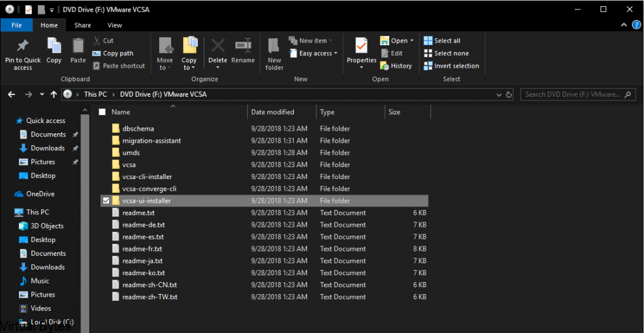Image resolution: width=644 pixels, height=333 pixels.
Task: Open 3D Objects in navigation pane
Action: 41,226
